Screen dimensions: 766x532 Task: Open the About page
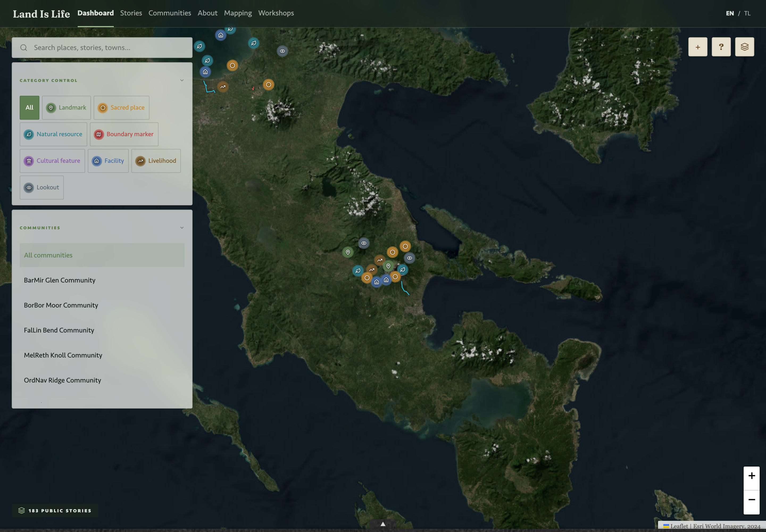point(207,13)
